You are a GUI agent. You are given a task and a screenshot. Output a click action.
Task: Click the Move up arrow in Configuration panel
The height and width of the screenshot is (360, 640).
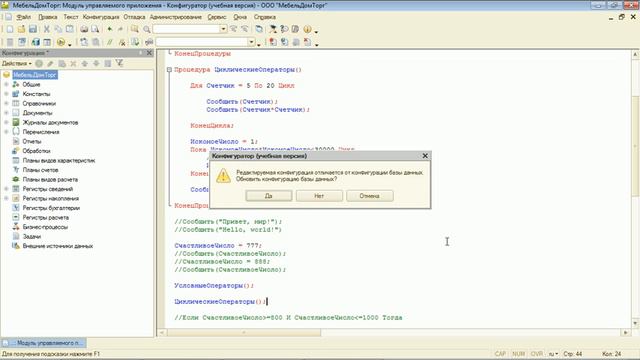pos(84,64)
